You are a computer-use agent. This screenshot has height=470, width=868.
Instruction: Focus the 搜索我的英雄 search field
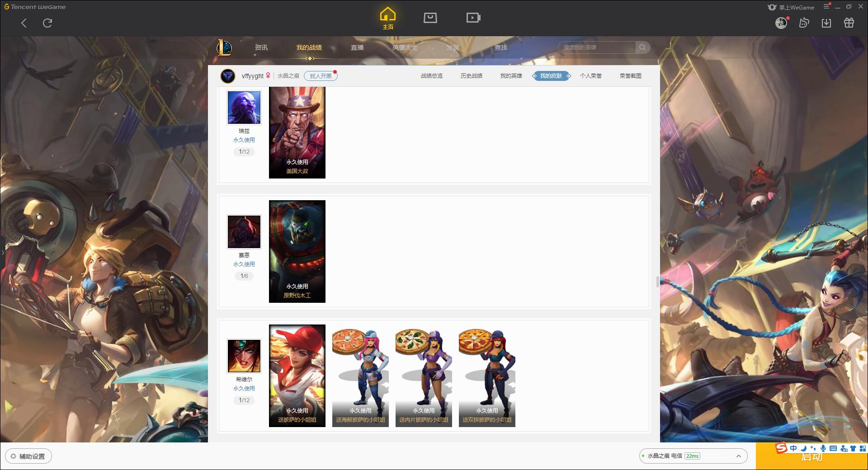pyautogui.click(x=597, y=47)
